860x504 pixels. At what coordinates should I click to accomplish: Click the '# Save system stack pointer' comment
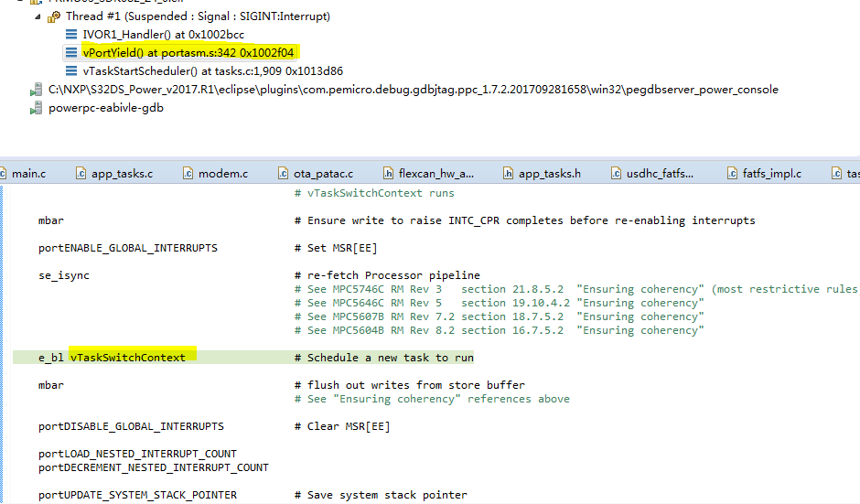pos(381,495)
